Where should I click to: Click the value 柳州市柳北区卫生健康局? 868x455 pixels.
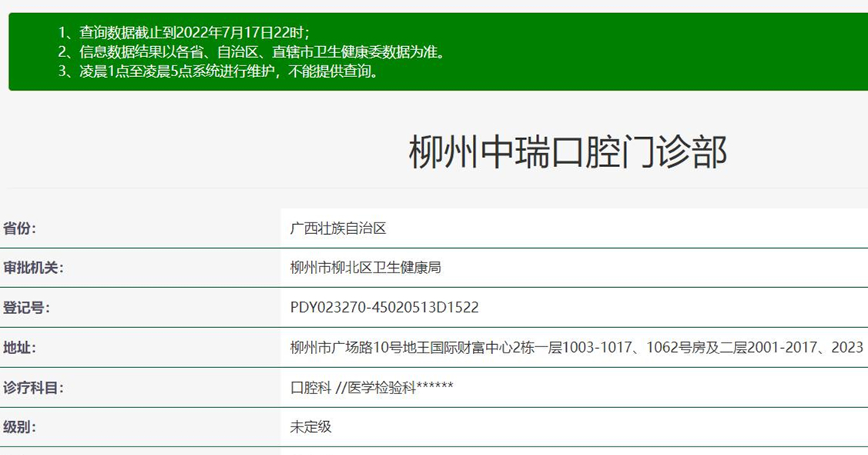[365, 268]
